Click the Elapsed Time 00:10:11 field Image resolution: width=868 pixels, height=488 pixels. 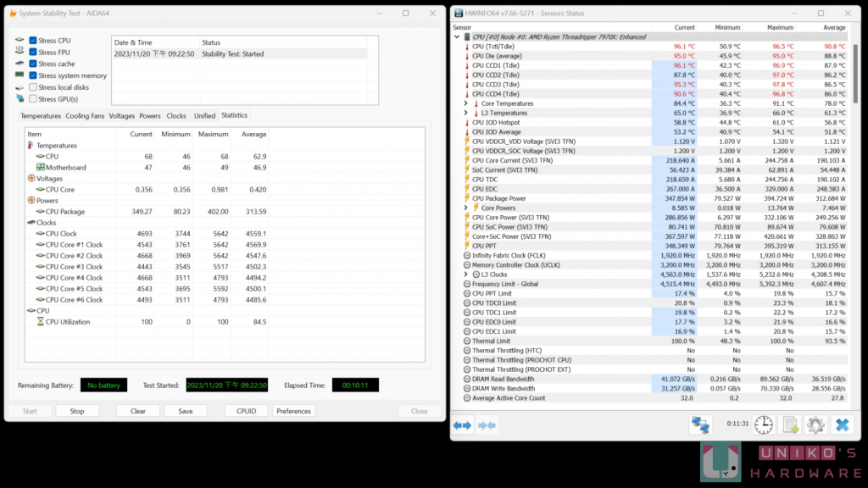click(355, 385)
